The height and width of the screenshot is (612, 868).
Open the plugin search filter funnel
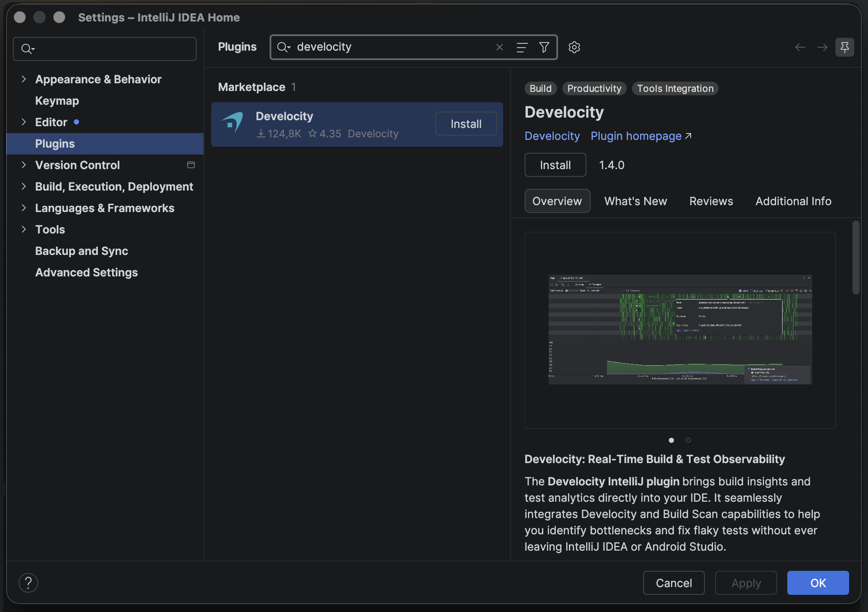544,47
